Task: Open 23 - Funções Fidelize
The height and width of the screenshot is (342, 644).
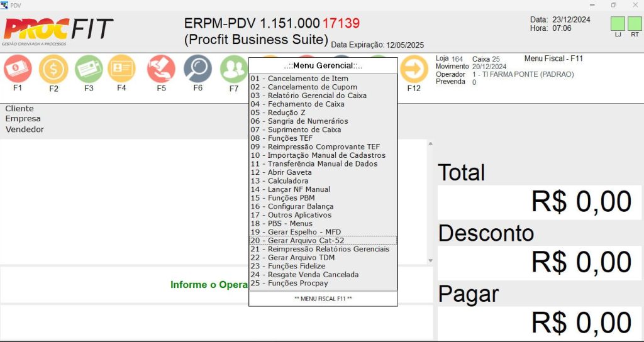Action: click(x=323, y=266)
